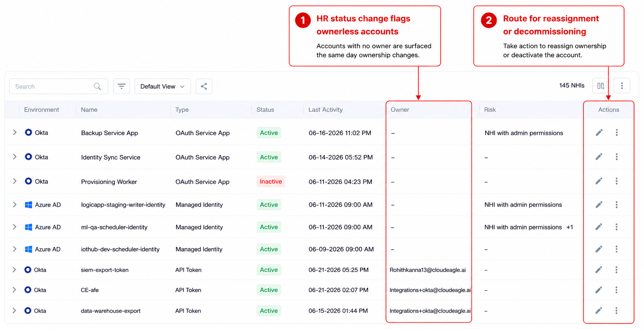Viewport: 644px width, 329px height.
Task: Open more options for siem-export-token
Action: (x=616, y=270)
